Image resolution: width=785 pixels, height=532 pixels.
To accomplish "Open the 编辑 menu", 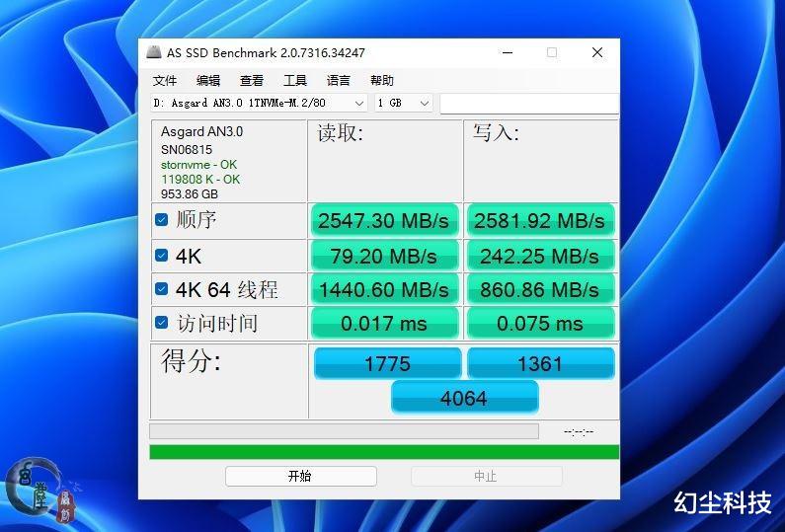I will point(208,81).
